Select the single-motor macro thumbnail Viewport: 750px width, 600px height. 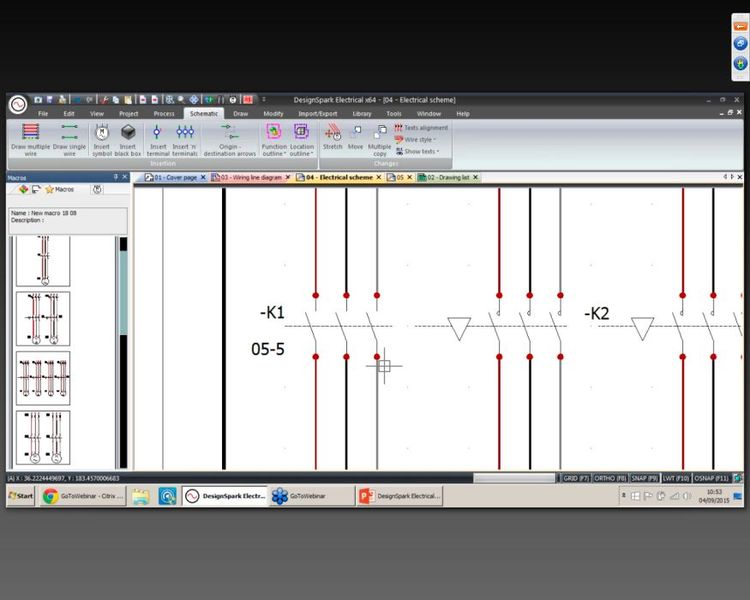(43, 261)
